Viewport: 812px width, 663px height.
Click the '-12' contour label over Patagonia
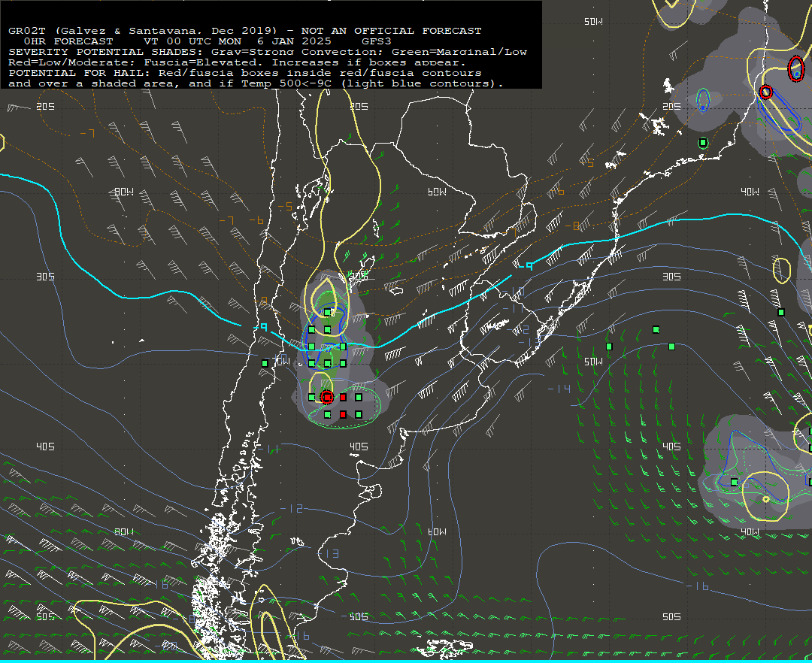coord(292,508)
